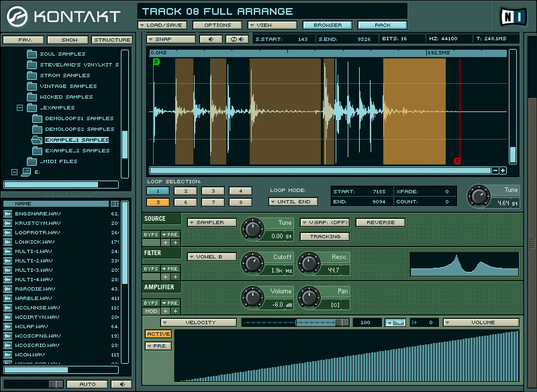The width and height of the screenshot is (537, 392).
Task: Click the loop audition speaker icon
Action: (x=238, y=39)
